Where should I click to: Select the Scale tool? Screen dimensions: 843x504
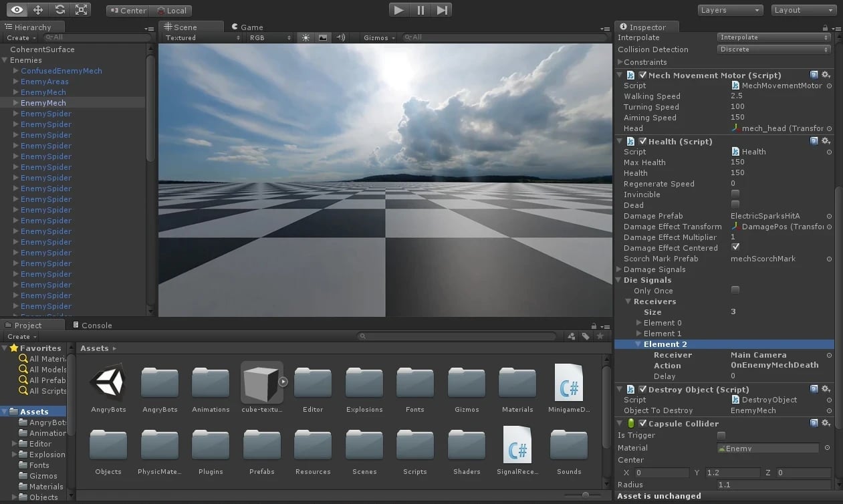82,9
